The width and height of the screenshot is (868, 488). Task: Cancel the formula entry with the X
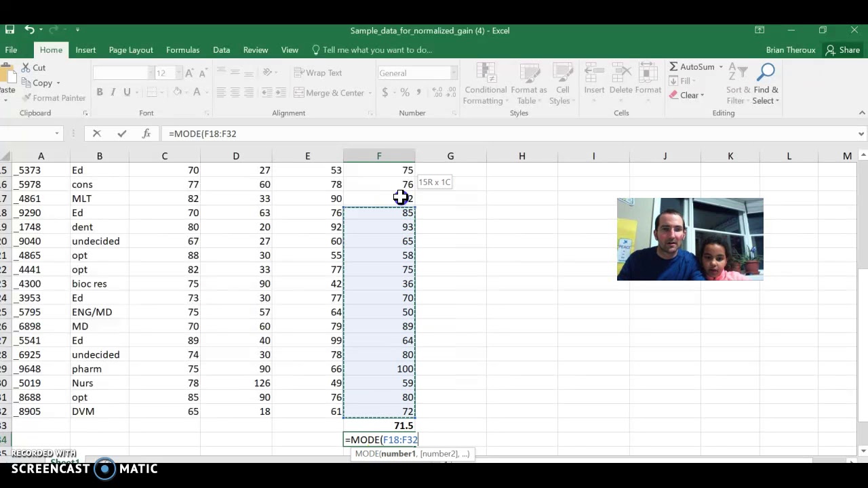click(x=96, y=134)
